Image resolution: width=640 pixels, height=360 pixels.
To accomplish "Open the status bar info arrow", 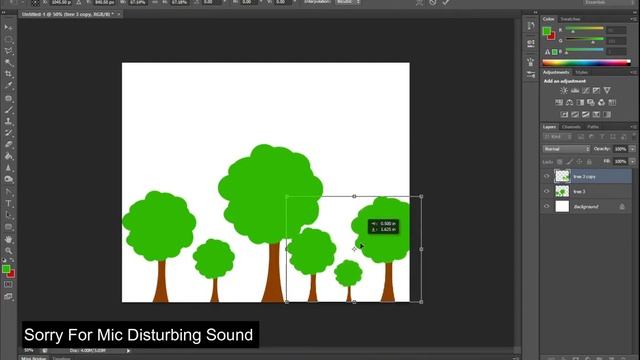I will [x=128, y=351].
